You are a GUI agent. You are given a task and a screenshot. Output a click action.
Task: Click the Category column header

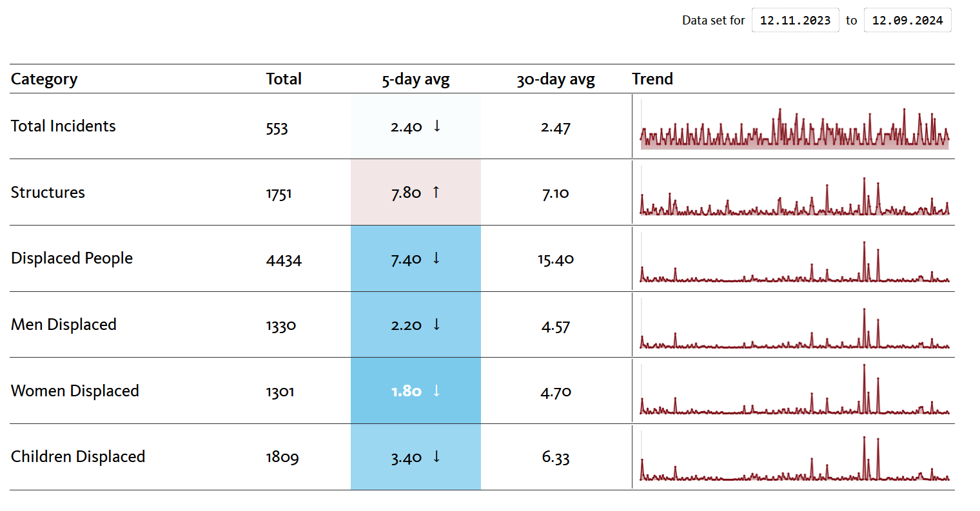[44, 79]
